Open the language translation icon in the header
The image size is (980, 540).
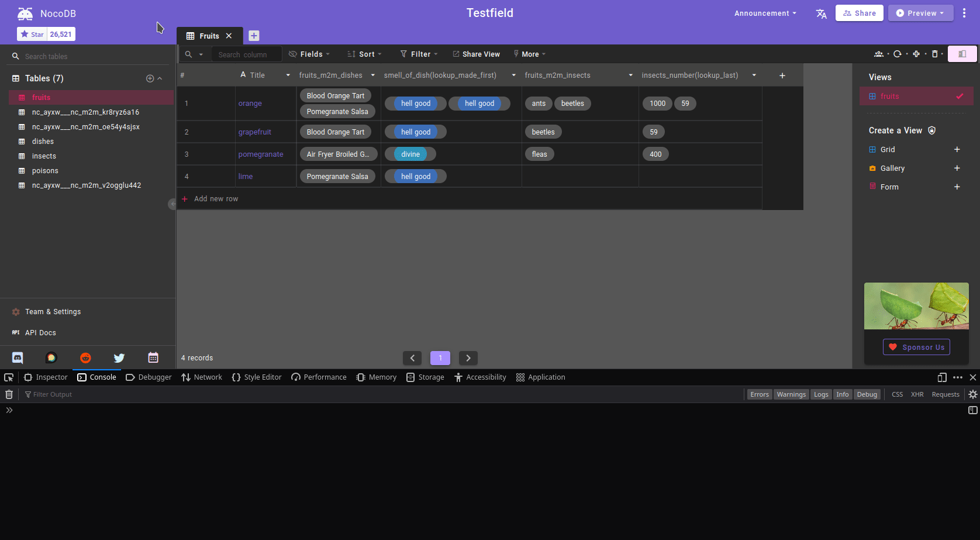821,13
